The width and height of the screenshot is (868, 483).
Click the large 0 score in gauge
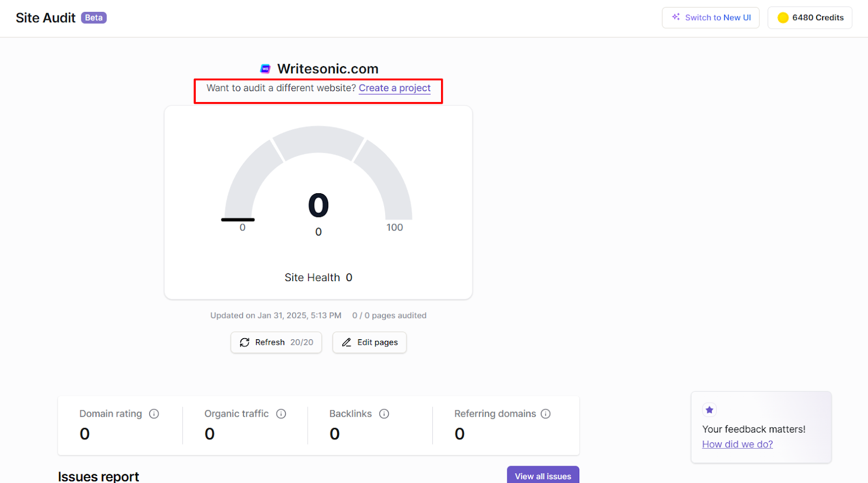[318, 205]
